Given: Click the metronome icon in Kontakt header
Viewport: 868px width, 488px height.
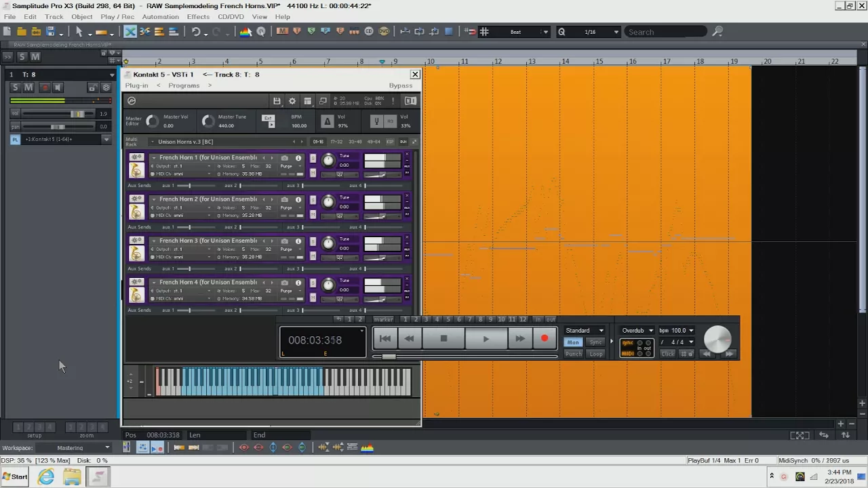Looking at the screenshot, I should (x=328, y=121).
